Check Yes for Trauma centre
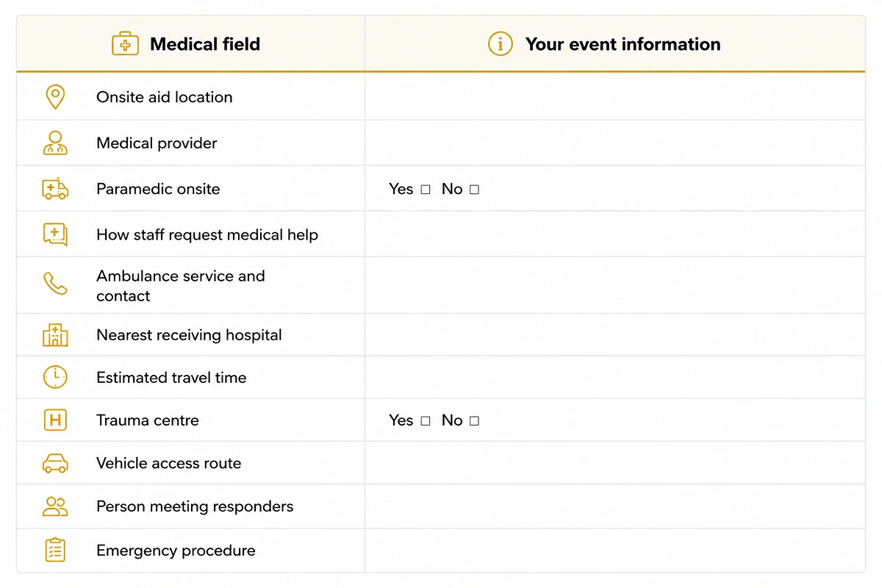Screen dimensions: 882x588 point(426,421)
